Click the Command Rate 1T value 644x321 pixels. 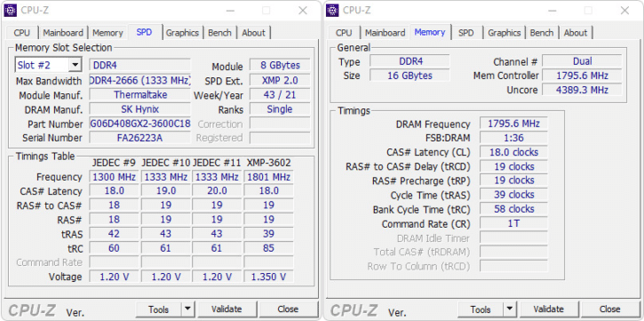tap(513, 223)
